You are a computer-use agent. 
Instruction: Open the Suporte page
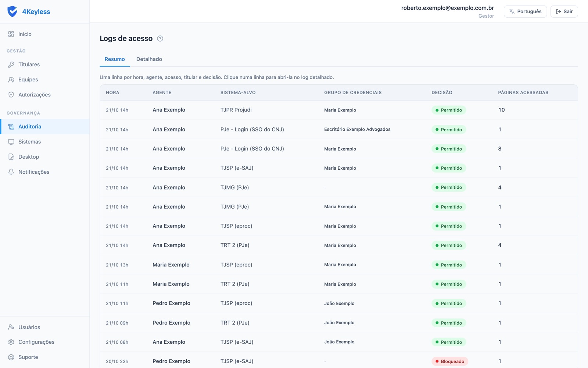tap(45, 357)
